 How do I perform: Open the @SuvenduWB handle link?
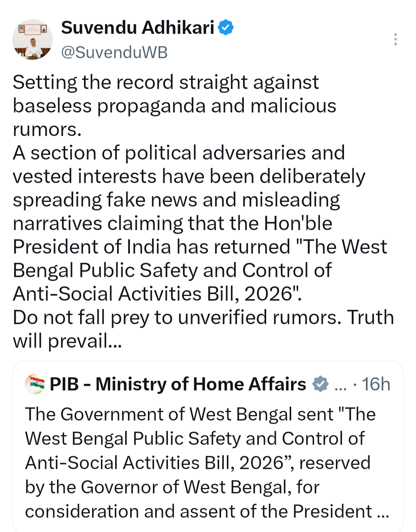114,52
